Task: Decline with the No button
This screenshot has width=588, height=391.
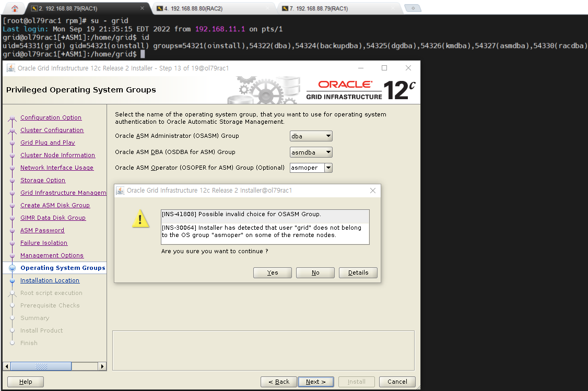Action: click(315, 272)
